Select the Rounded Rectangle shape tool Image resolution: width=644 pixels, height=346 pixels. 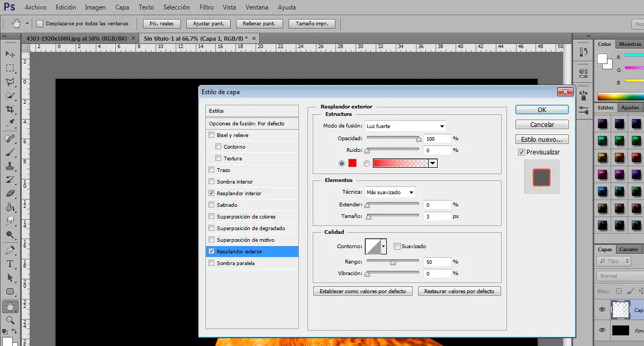[x=10, y=292]
